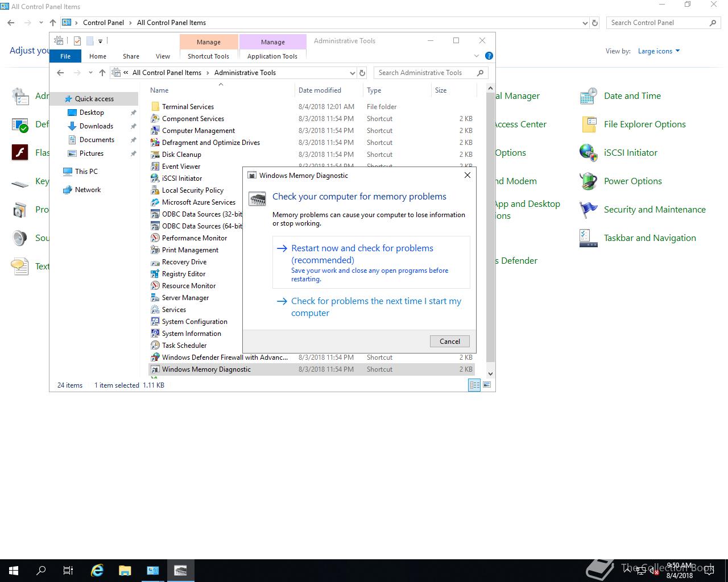Screen dimensions: 728x582
Task: Click the Help question mark icon
Action: pyautogui.click(x=489, y=56)
